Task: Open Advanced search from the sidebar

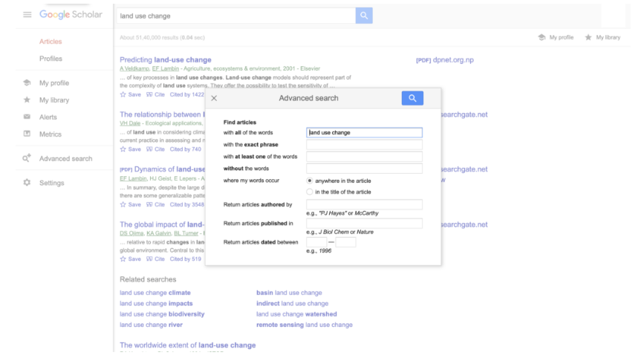Action: 65,158
